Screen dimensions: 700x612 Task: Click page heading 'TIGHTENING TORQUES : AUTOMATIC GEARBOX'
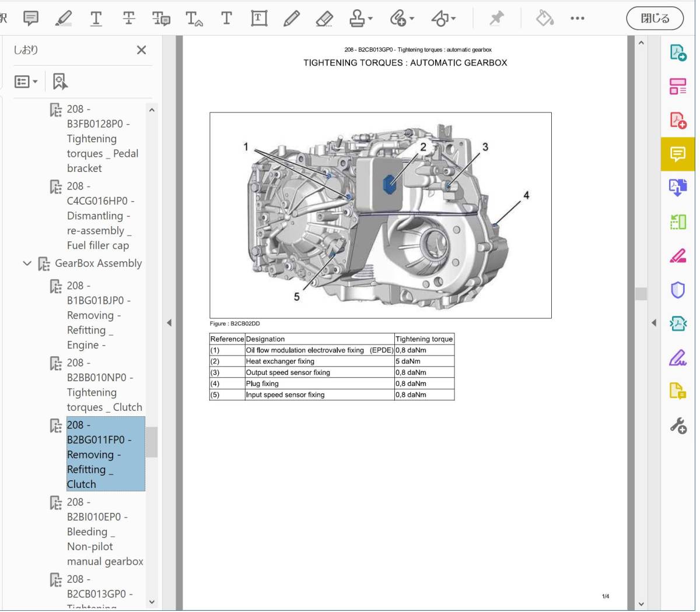coord(405,62)
